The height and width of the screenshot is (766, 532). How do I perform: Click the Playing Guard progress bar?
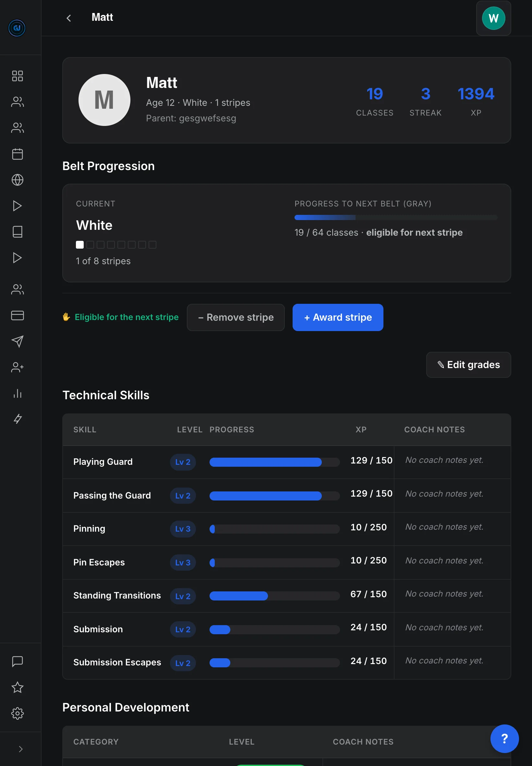tap(274, 462)
